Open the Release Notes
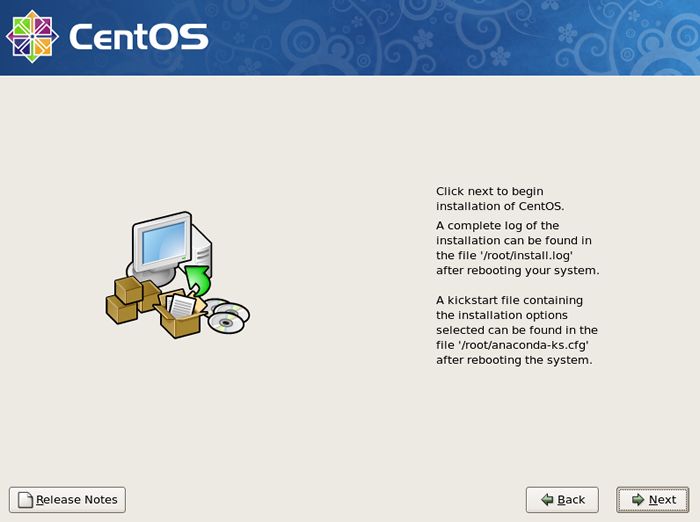This screenshot has height=522, width=700. point(67,500)
